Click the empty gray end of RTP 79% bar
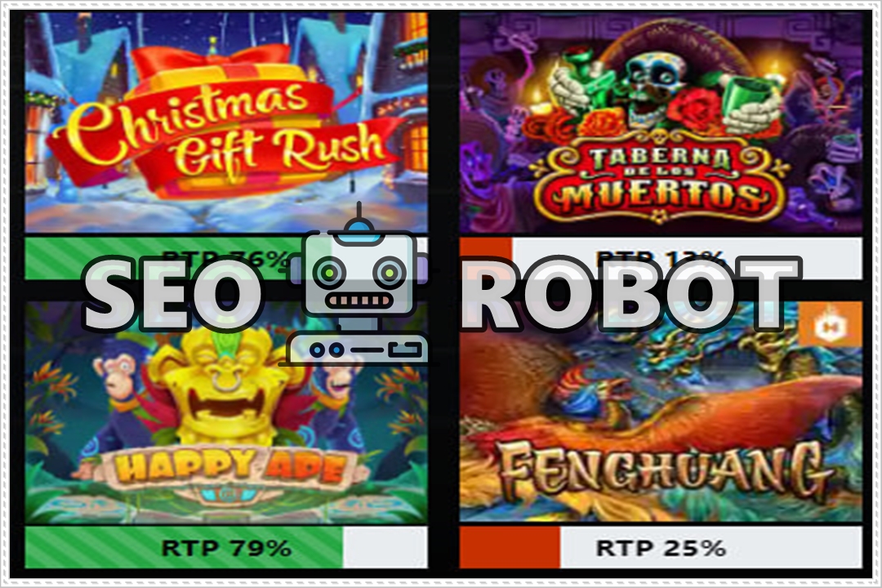Image resolution: width=882 pixels, height=588 pixels. [x=385, y=547]
